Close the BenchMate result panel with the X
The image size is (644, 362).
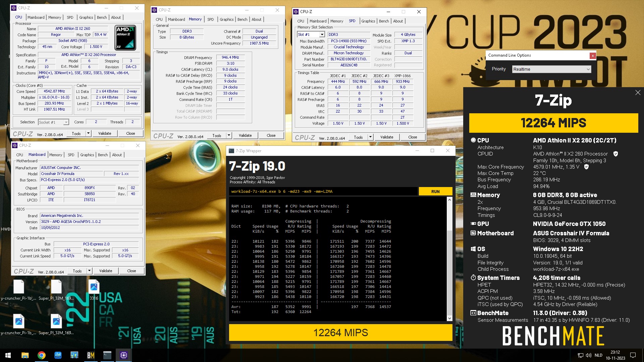638,93
